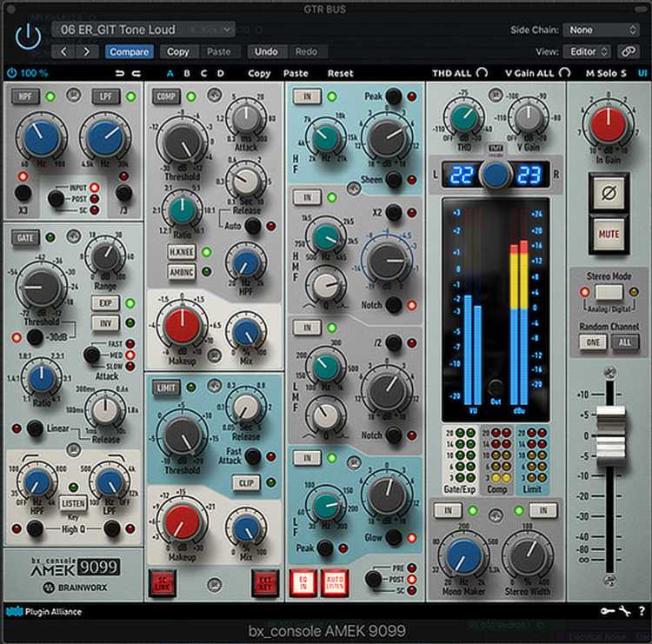Click the V Gain ALL icon
Image resolution: width=652 pixels, height=644 pixels.
(564, 73)
